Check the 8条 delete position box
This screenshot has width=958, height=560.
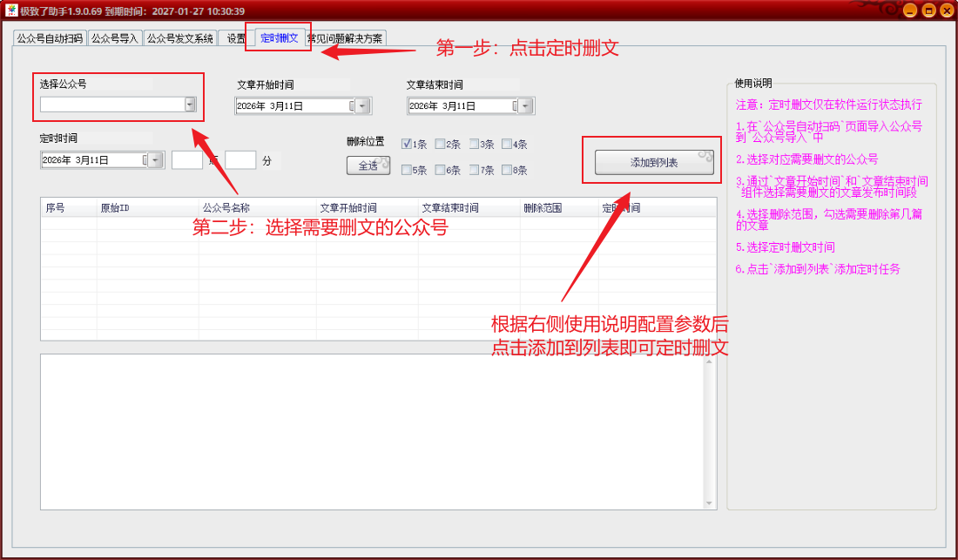pyautogui.click(x=507, y=171)
